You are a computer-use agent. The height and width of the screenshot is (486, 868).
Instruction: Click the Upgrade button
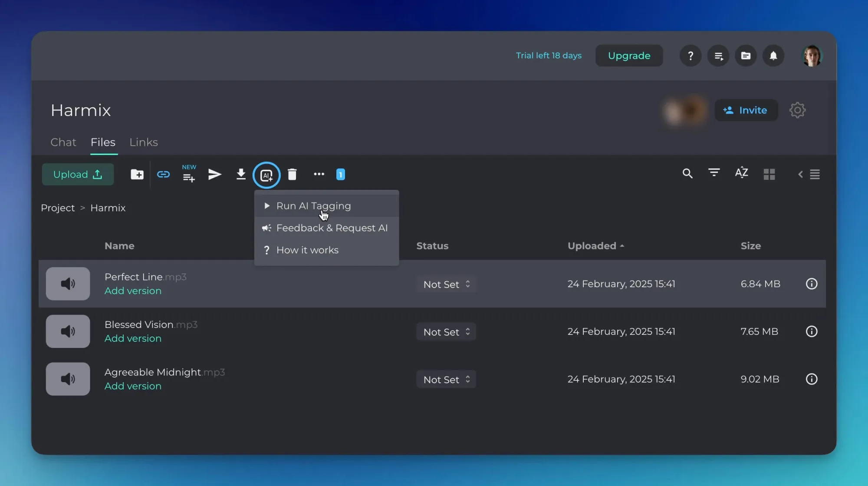(x=629, y=56)
